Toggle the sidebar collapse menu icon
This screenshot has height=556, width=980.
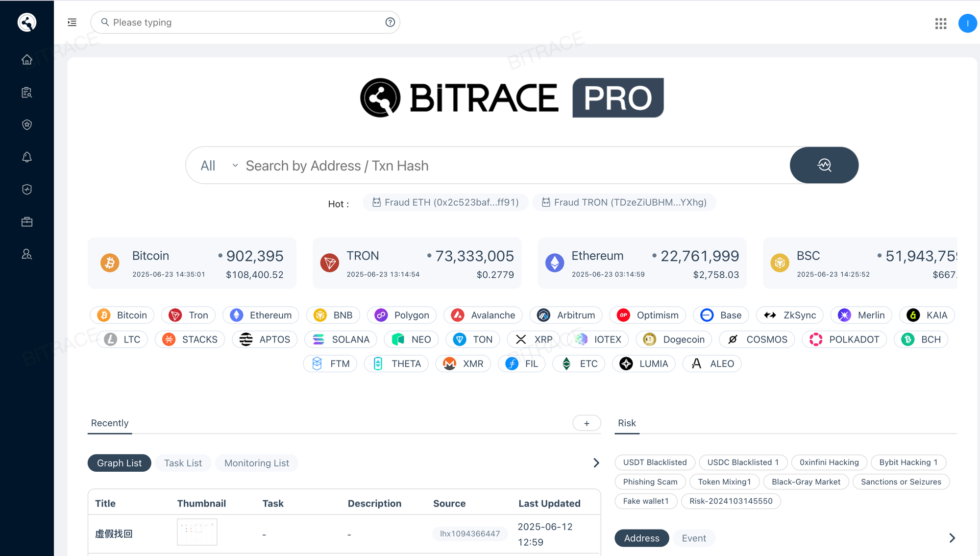point(72,23)
